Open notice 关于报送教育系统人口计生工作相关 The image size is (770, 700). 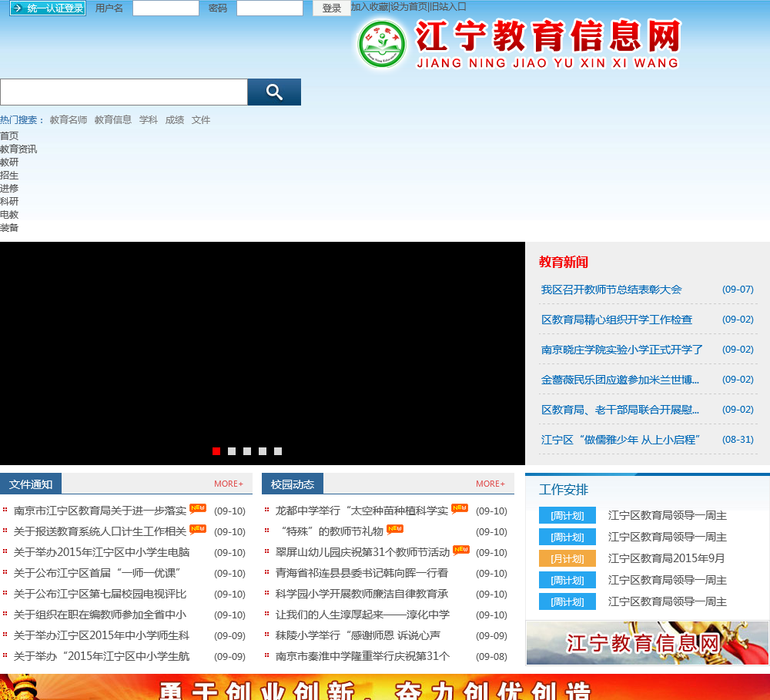click(100, 531)
